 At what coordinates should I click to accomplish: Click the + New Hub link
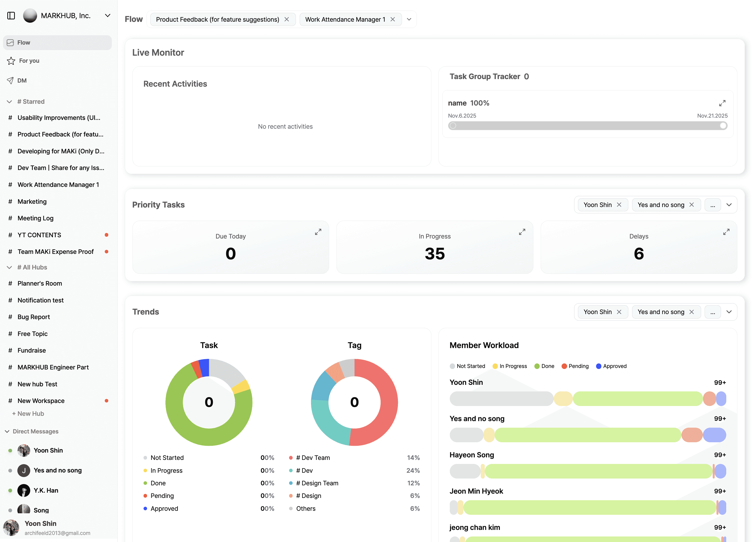coord(28,413)
